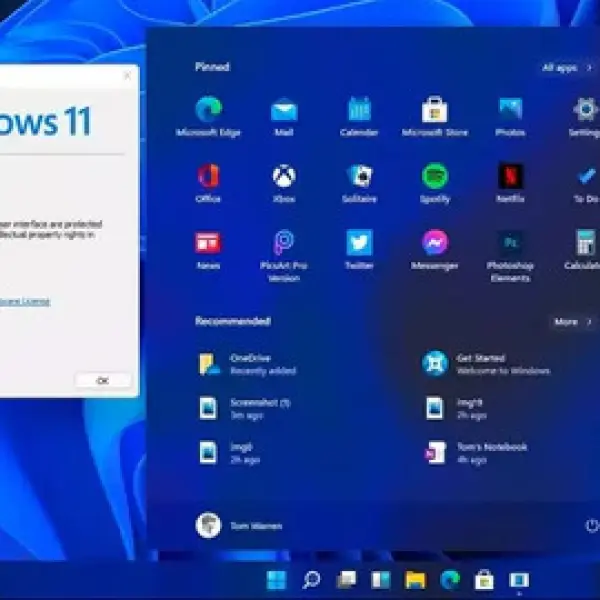Open Tom's Notebook recommended file

pos(480,453)
